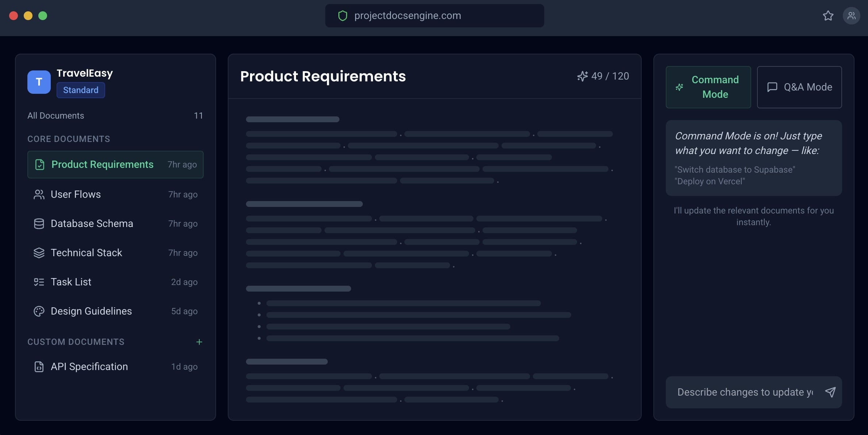Click the Task List checklist icon
868x435 pixels.
(39, 282)
